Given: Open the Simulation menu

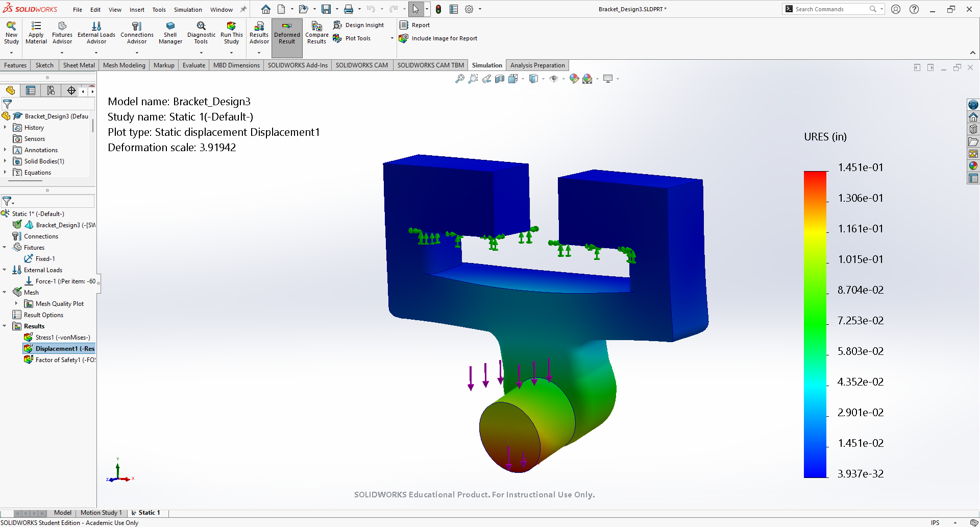Looking at the screenshot, I should 188,10.
